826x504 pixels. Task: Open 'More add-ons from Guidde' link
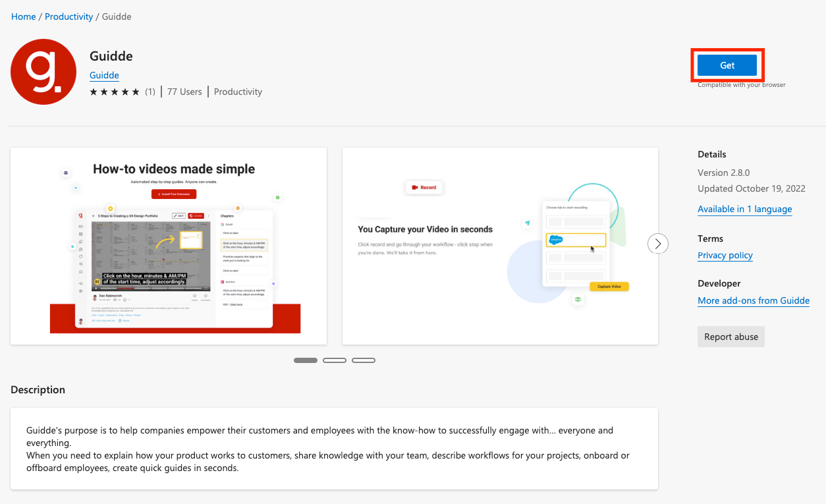[754, 300]
